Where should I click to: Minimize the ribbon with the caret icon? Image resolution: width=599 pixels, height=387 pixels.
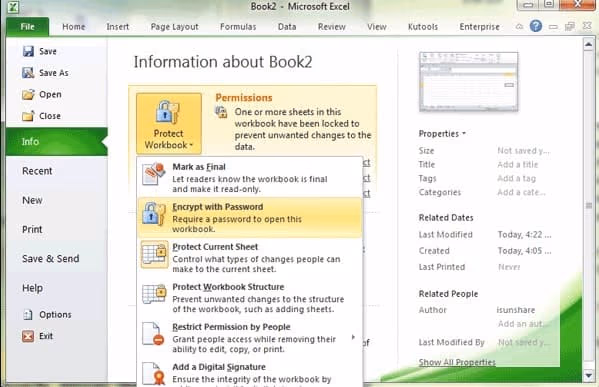pos(519,26)
